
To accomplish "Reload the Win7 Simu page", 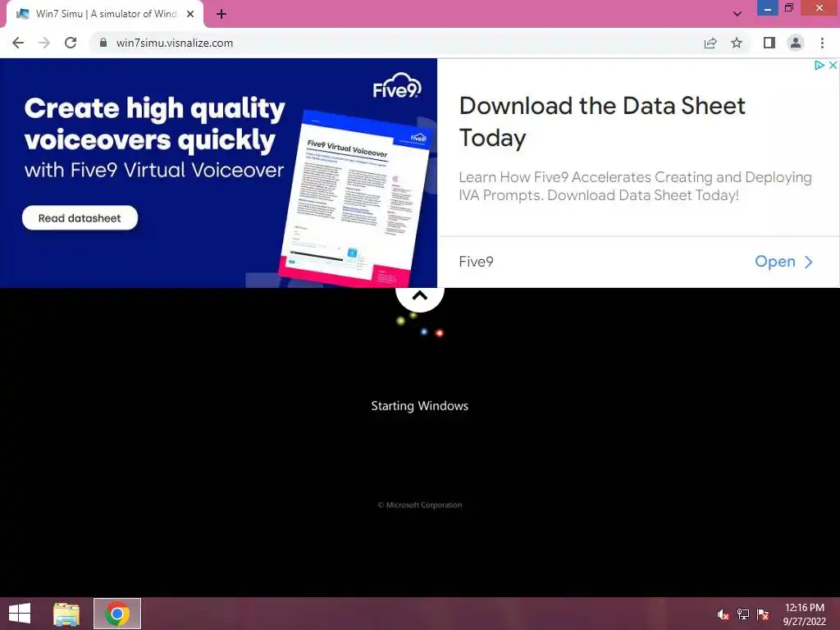I will pos(71,43).
